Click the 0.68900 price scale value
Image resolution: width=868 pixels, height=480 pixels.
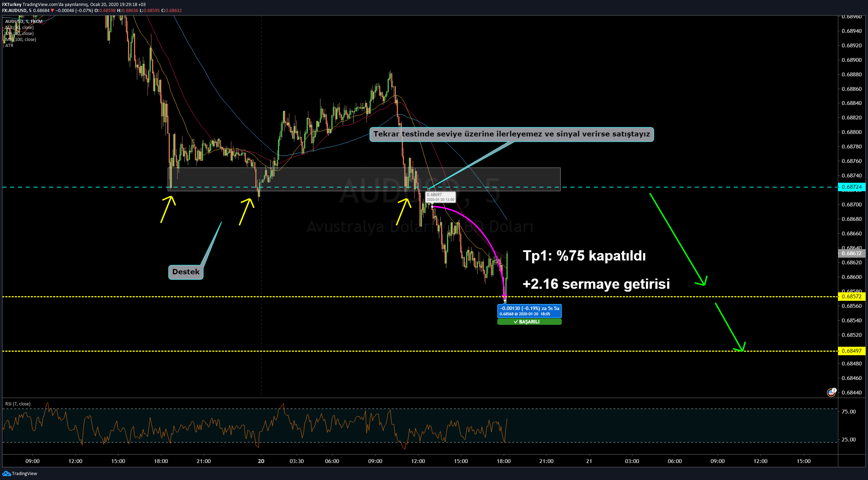pyautogui.click(x=852, y=60)
